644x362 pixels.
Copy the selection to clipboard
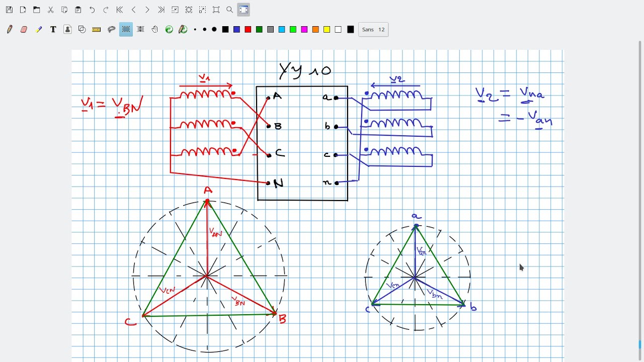pyautogui.click(x=64, y=10)
